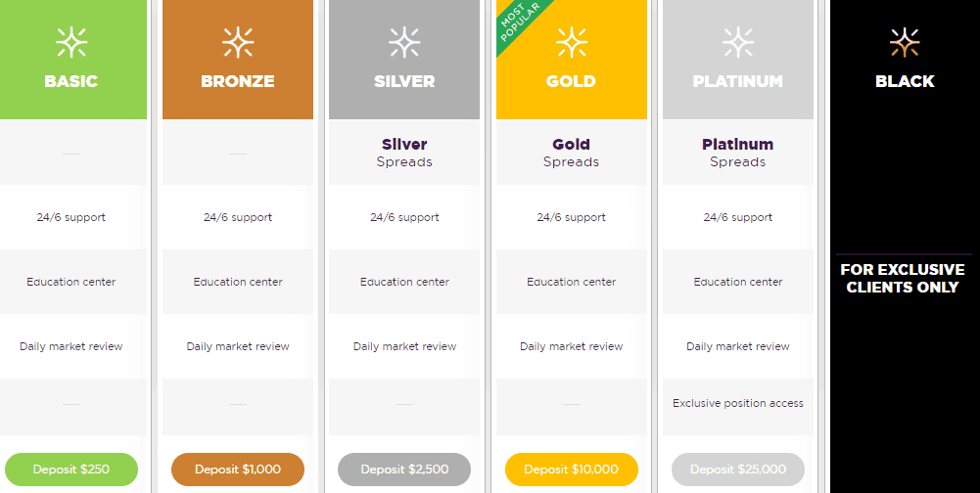
Task: Select the PLATINUM plan header title
Action: point(738,81)
